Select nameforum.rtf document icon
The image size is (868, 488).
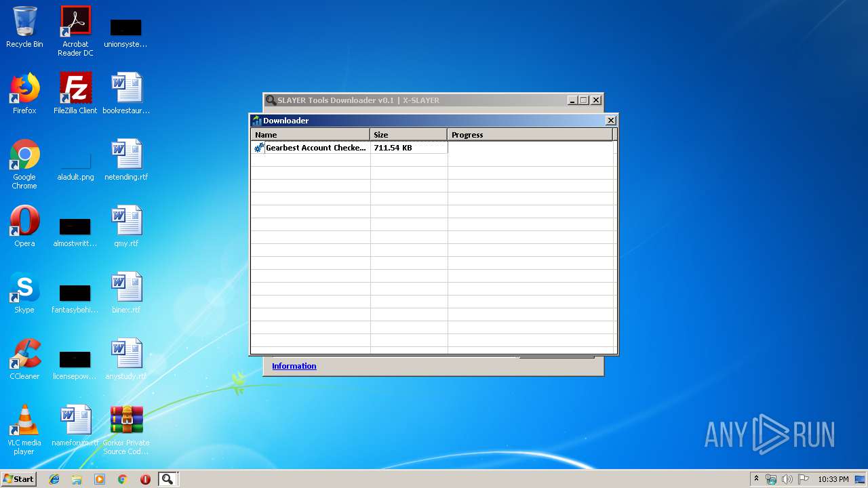coord(75,426)
